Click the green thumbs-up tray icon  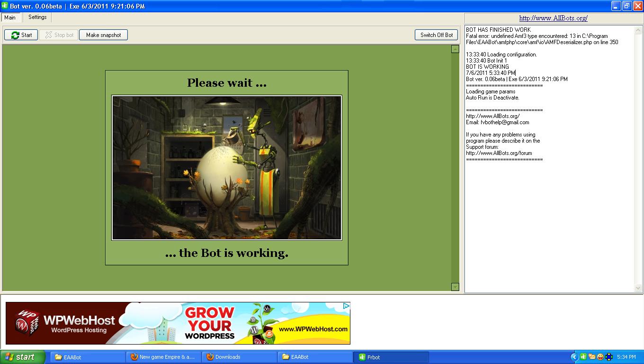point(583,357)
